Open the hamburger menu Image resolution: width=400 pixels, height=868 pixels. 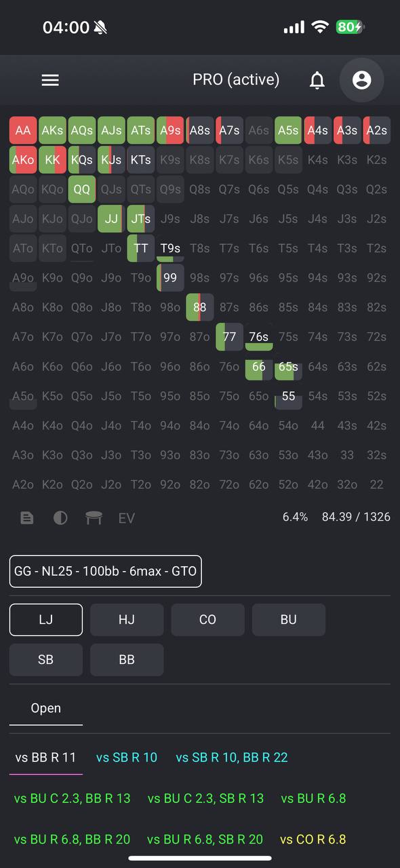click(x=50, y=80)
